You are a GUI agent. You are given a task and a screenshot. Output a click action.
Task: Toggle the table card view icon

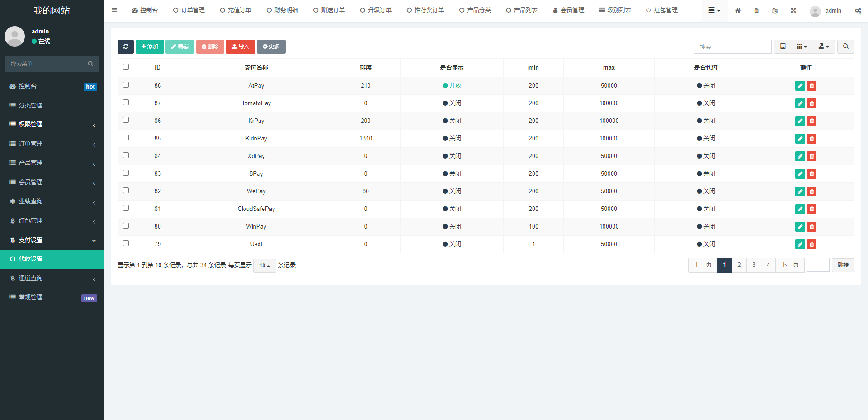[783, 47]
